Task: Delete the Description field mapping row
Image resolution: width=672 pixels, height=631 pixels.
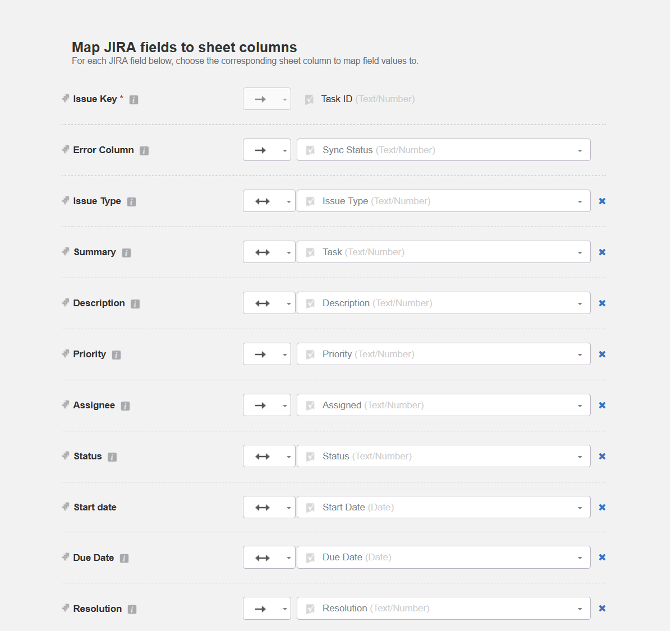Action: pyautogui.click(x=602, y=303)
